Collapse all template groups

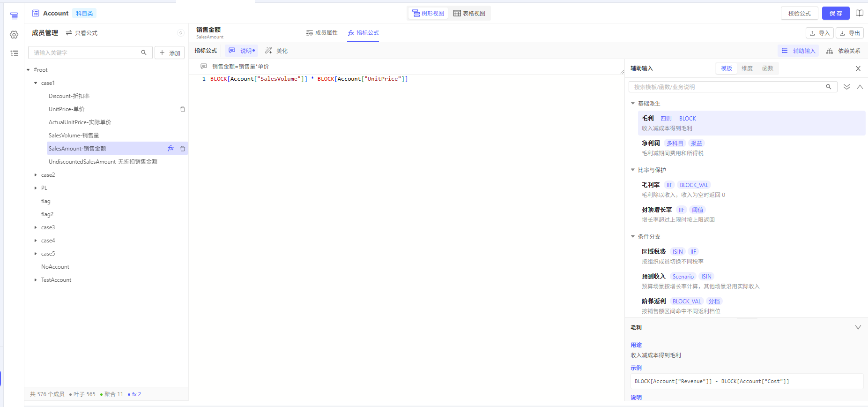(860, 87)
